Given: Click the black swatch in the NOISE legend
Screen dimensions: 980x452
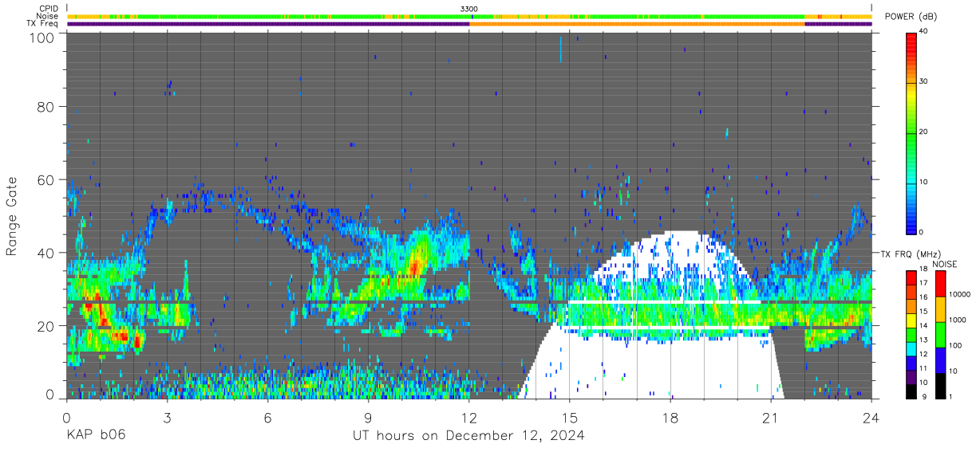Looking at the screenshot, I should click(940, 384).
